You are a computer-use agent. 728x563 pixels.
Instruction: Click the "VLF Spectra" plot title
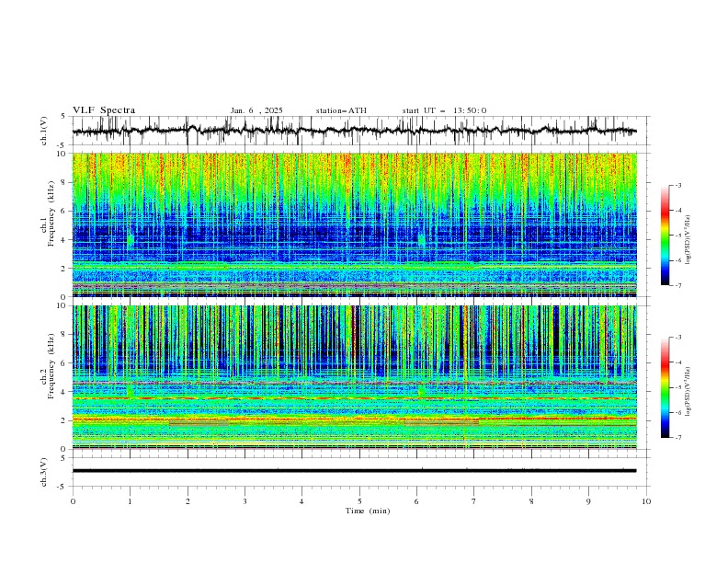click(104, 110)
